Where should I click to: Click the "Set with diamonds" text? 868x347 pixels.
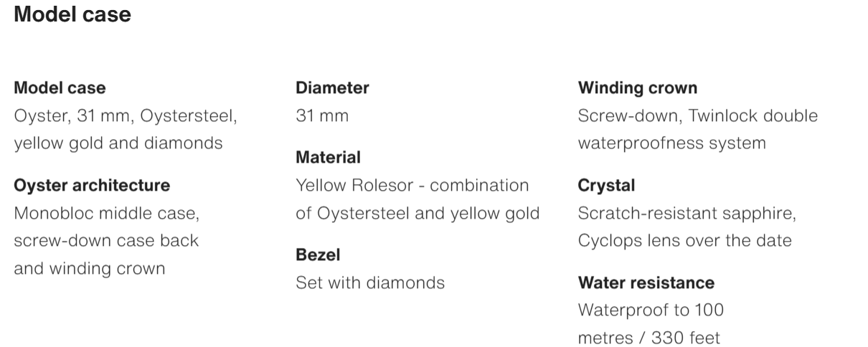point(370,282)
